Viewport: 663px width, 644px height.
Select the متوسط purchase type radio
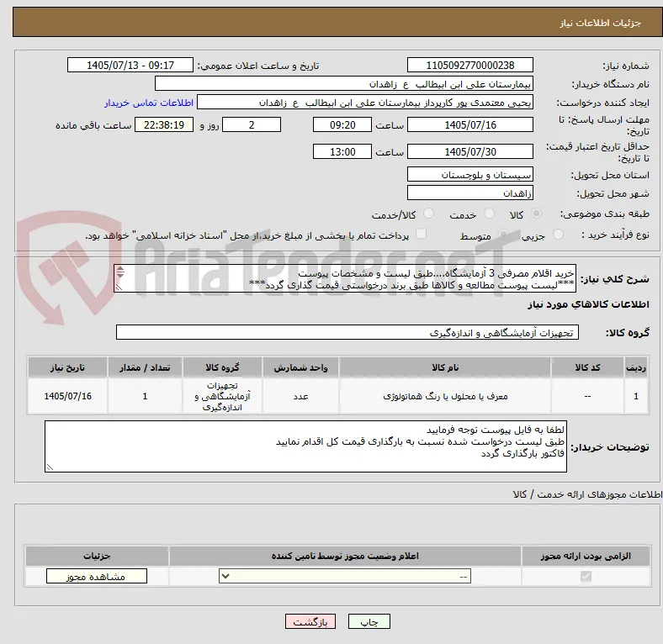coord(503,235)
